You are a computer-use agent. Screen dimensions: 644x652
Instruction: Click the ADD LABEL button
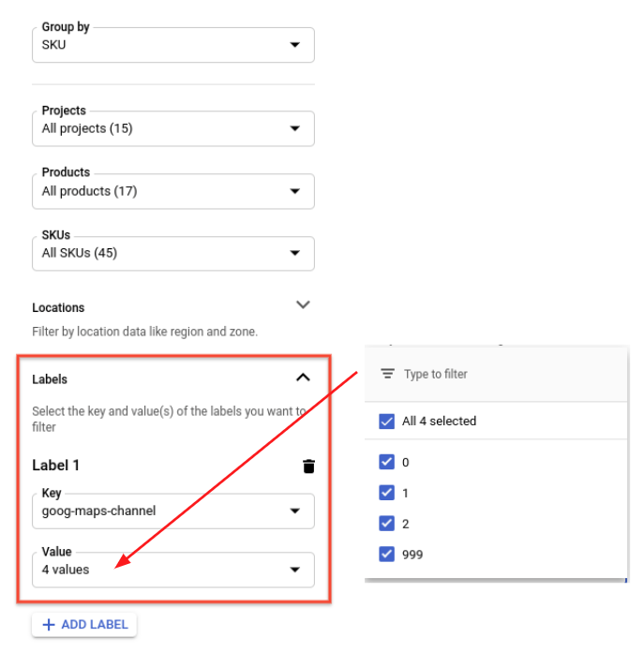pyautogui.click(x=84, y=624)
